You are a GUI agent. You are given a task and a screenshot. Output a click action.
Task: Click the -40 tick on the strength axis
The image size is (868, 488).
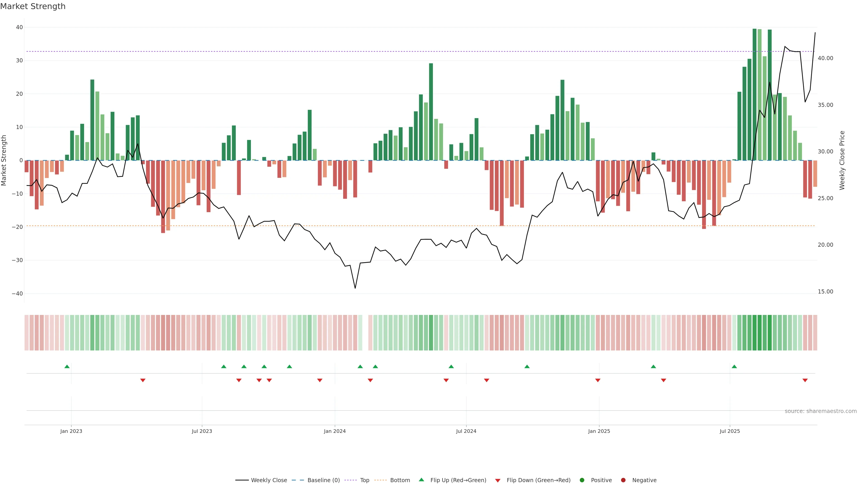pos(17,294)
